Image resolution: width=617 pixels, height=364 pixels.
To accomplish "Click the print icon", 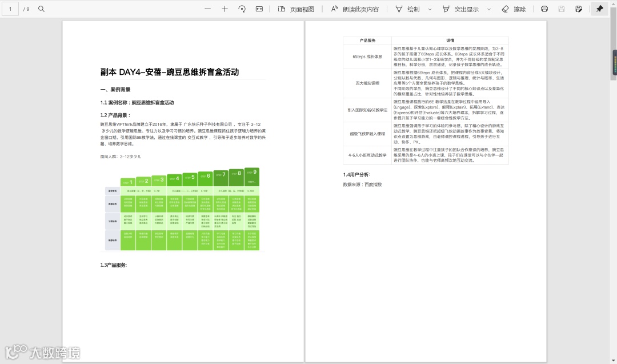I will click(x=544, y=9).
